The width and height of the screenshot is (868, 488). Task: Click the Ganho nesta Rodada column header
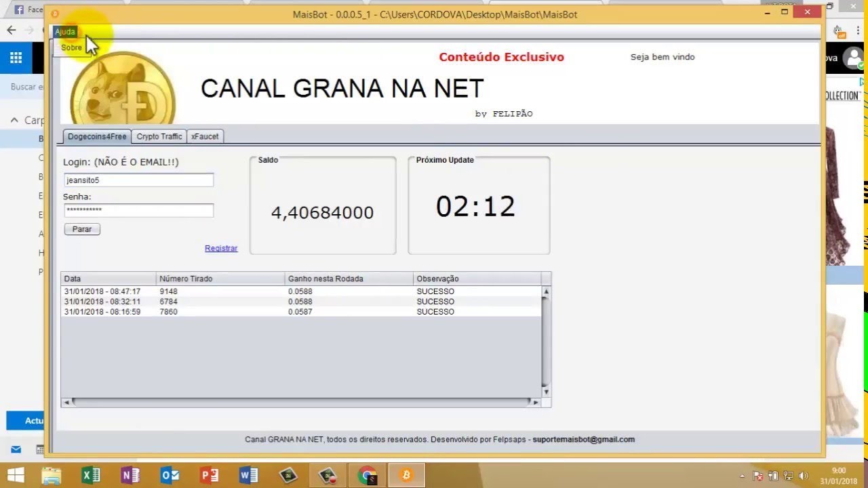click(349, 279)
